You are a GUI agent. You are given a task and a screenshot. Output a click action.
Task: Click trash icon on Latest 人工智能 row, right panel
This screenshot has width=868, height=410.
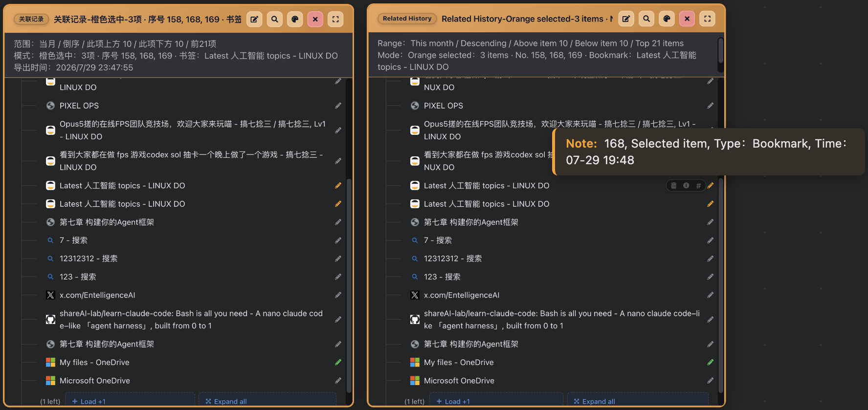point(673,186)
